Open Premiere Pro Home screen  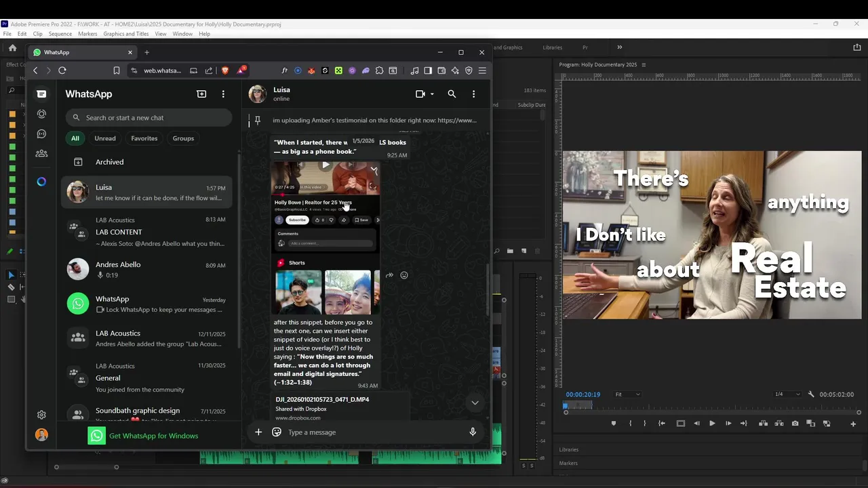click(x=12, y=47)
